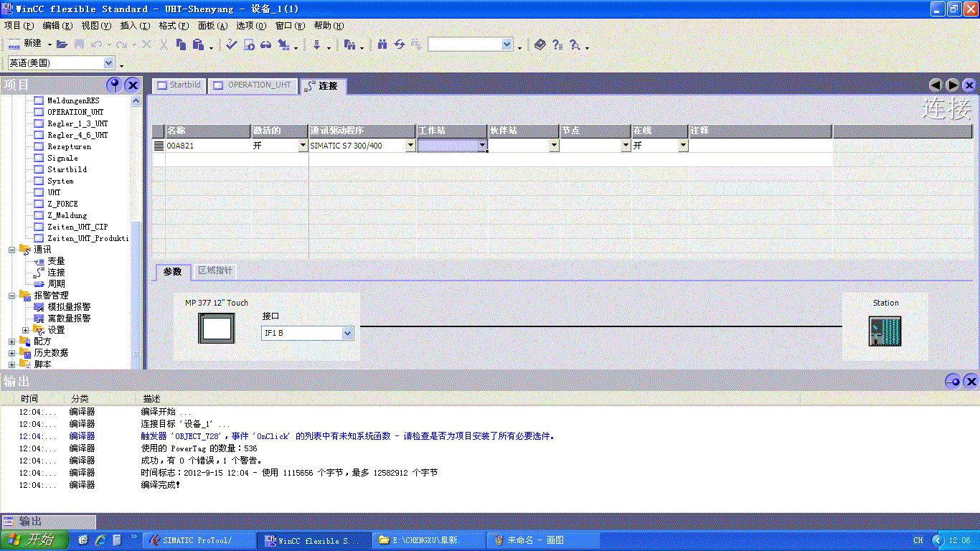This screenshot has width=980, height=551.
Task: Click the 00A821 connection name cell
Action: (x=208, y=146)
